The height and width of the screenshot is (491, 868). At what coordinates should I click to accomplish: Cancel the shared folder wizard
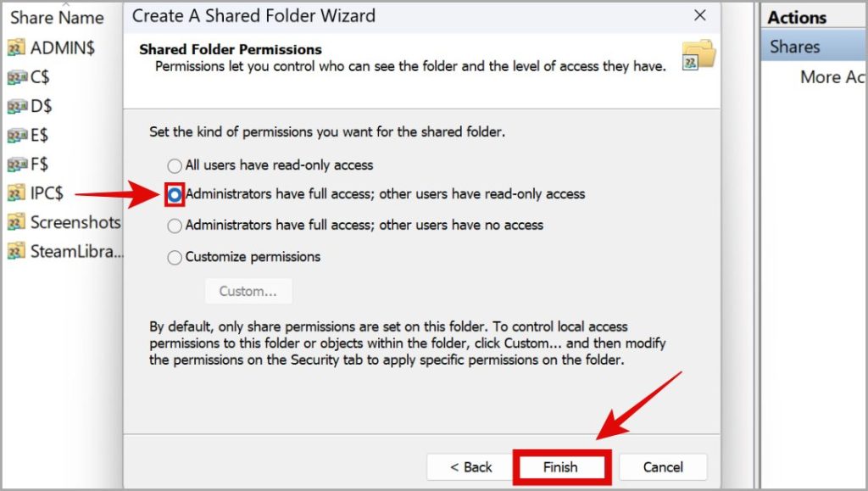click(662, 466)
